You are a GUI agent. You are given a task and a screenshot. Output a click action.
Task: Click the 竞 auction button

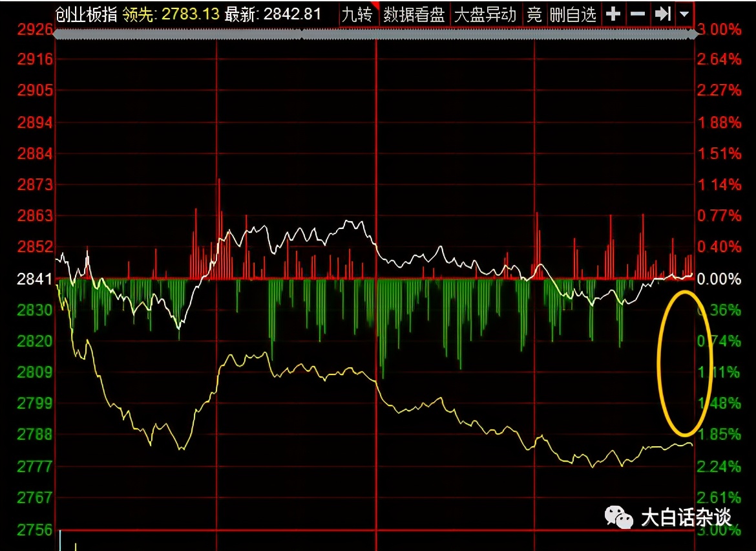coord(534,14)
